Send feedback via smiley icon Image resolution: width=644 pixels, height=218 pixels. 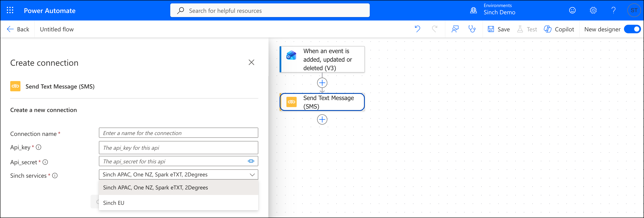click(572, 10)
